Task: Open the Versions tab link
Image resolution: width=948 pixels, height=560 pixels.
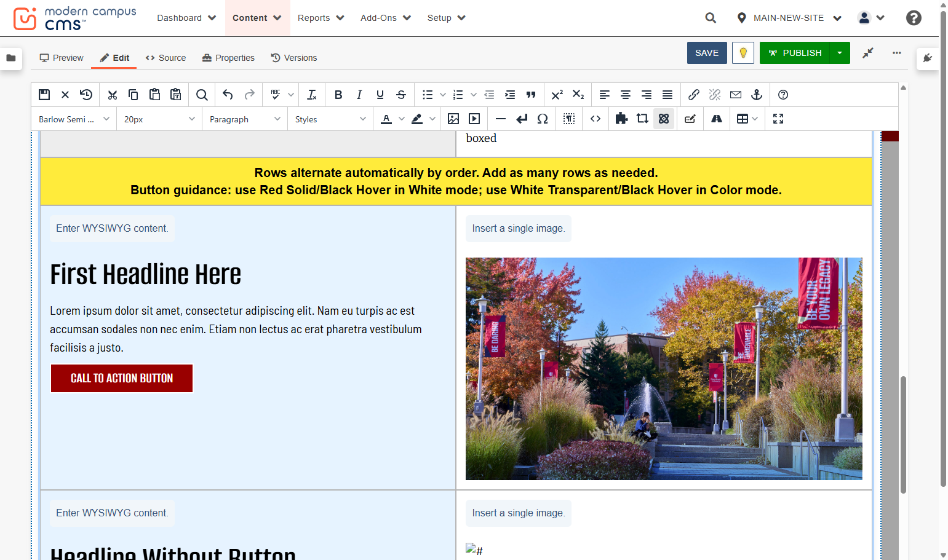Action: pos(294,58)
